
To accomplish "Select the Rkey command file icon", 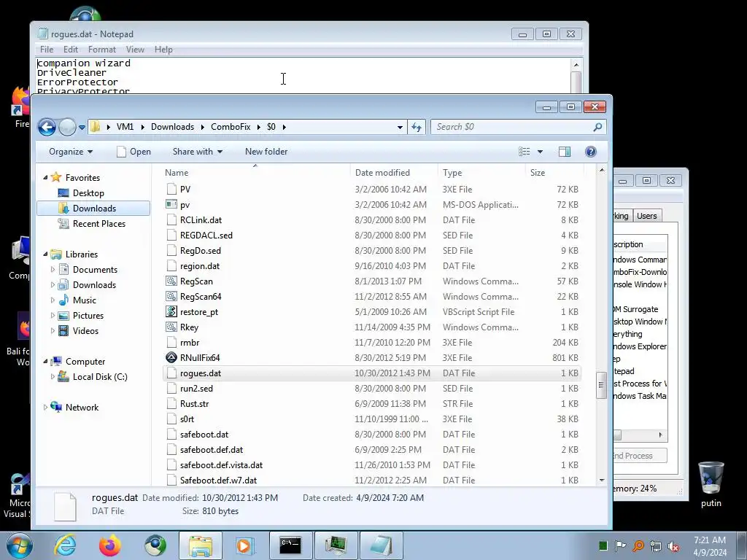I will (x=171, y=327).
